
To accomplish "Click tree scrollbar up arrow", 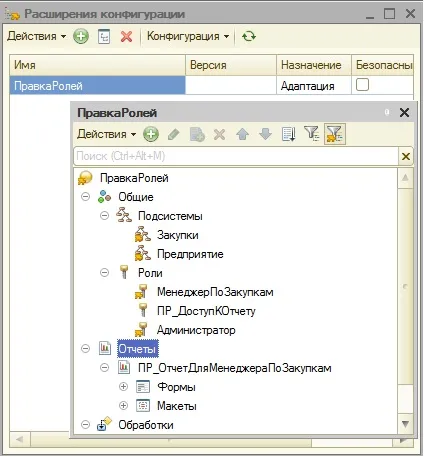I will (405, 178).
